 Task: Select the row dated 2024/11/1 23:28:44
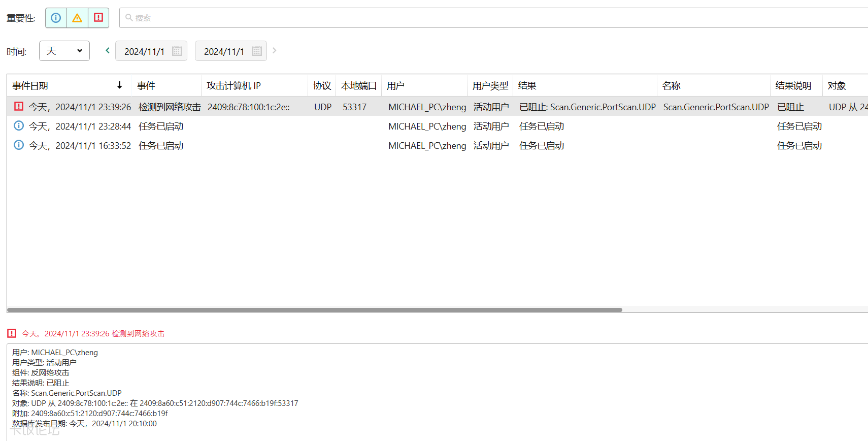click(x=438, y=126)
